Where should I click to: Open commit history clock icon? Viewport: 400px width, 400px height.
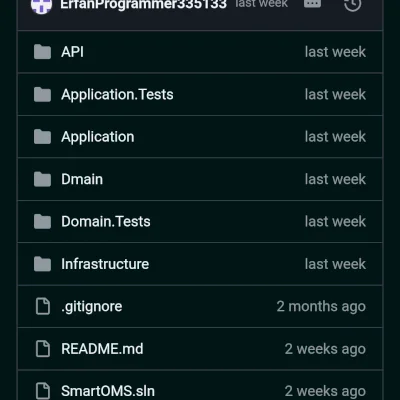[x=353, y=4]
